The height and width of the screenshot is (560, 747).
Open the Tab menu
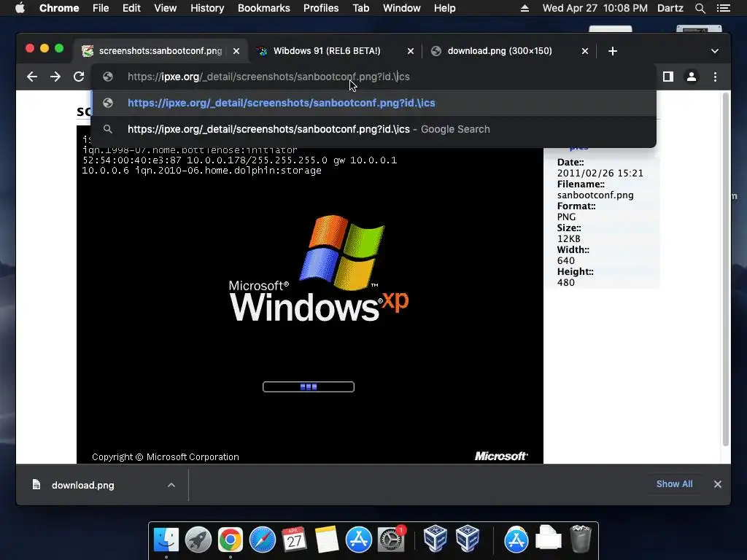[360, 8]
